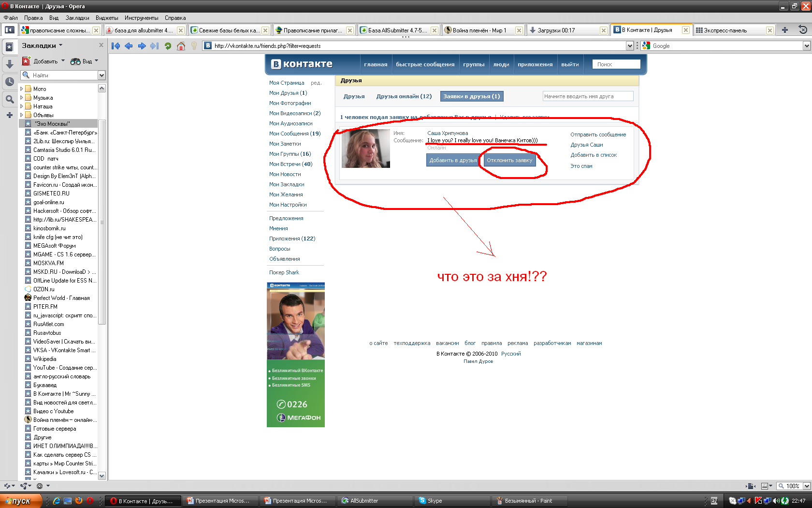Open the closed tabs trash icon
The height and width of the screenshot is (508, 812).
(803, 30)
